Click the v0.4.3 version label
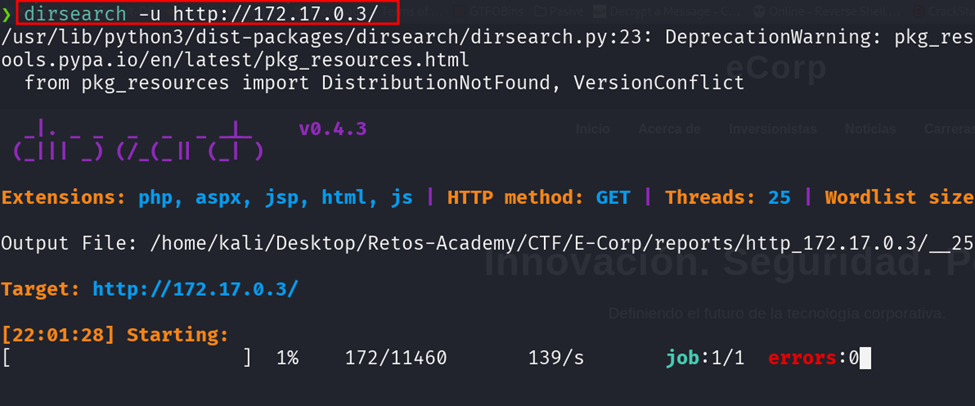 coord(331,129)
